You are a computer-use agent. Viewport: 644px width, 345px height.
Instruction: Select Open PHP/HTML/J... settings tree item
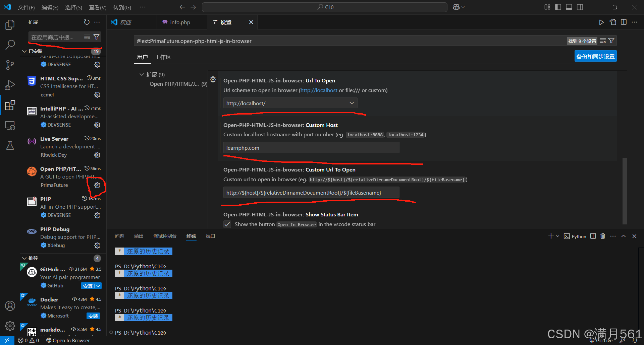click(x=174, y=84)
